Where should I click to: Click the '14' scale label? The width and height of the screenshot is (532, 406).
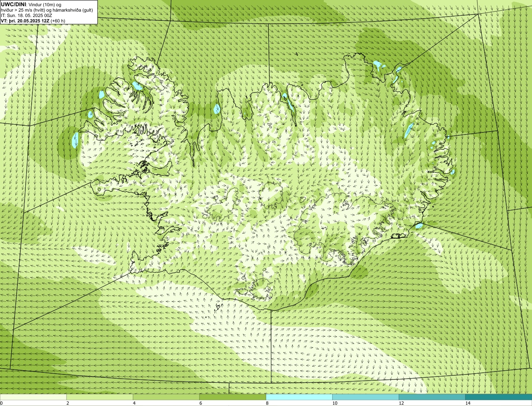click(468, 403)
